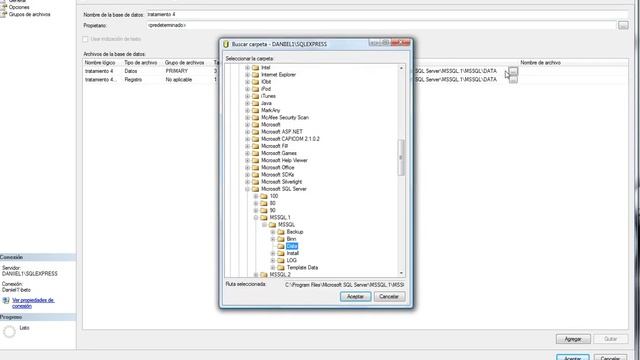
Task: Click the Binn folder icon
Action: (281, 239)
